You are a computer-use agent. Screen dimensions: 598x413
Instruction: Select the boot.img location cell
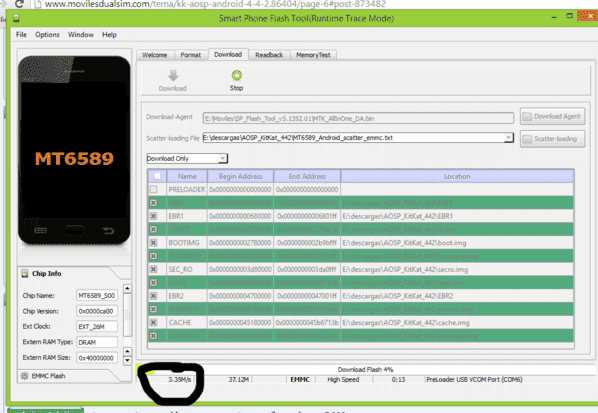click(x=457, y=243)
